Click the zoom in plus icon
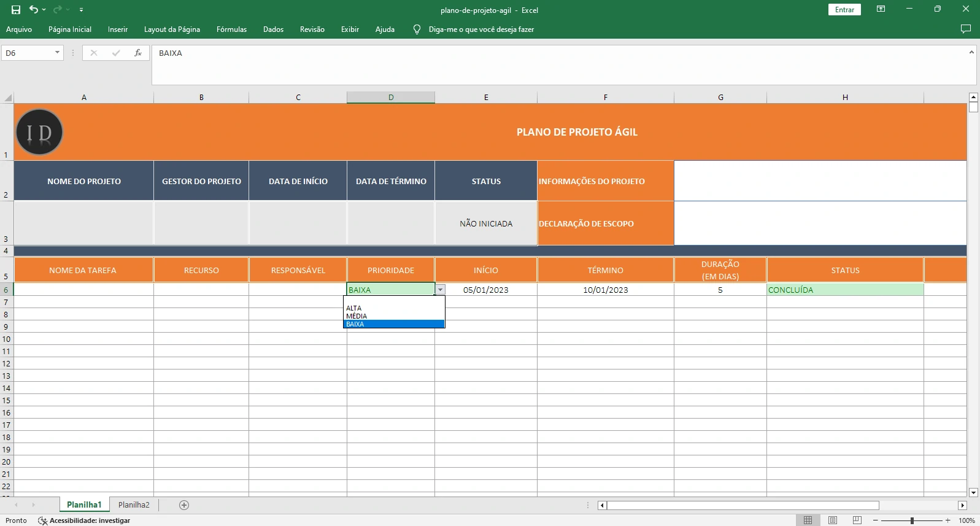This screenshot has height=526, width=980. point(947,520)
